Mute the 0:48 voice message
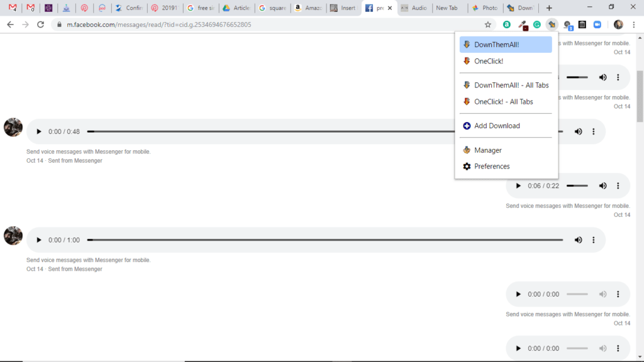This screenshot has height=362, width=644. [578, 132]
